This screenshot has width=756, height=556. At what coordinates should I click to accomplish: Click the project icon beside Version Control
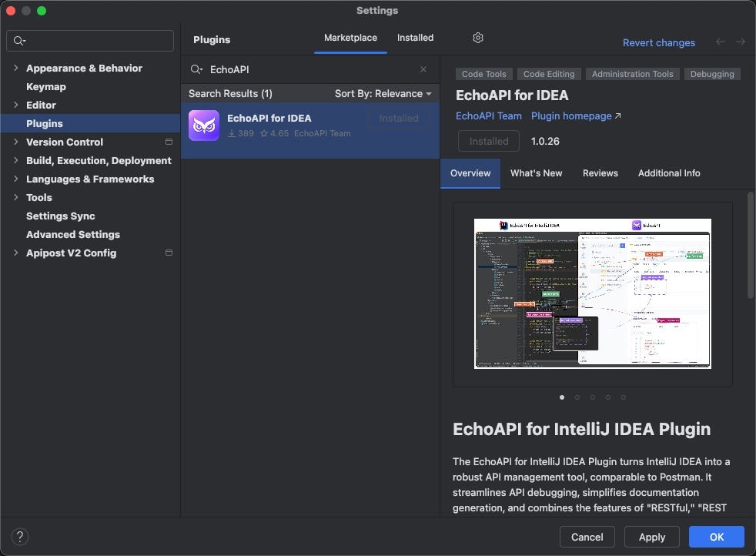pyautogui.click(x=169, y=142)
